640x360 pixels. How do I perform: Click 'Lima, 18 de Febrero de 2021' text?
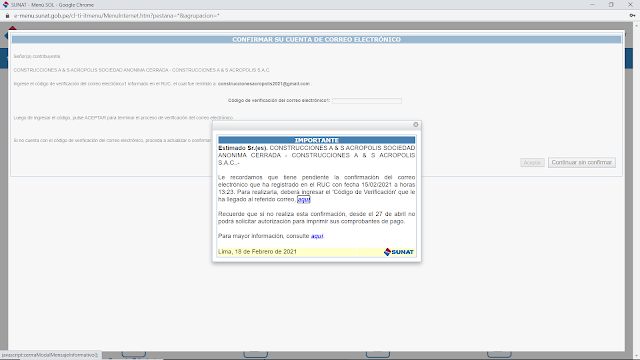coord(258,252)
